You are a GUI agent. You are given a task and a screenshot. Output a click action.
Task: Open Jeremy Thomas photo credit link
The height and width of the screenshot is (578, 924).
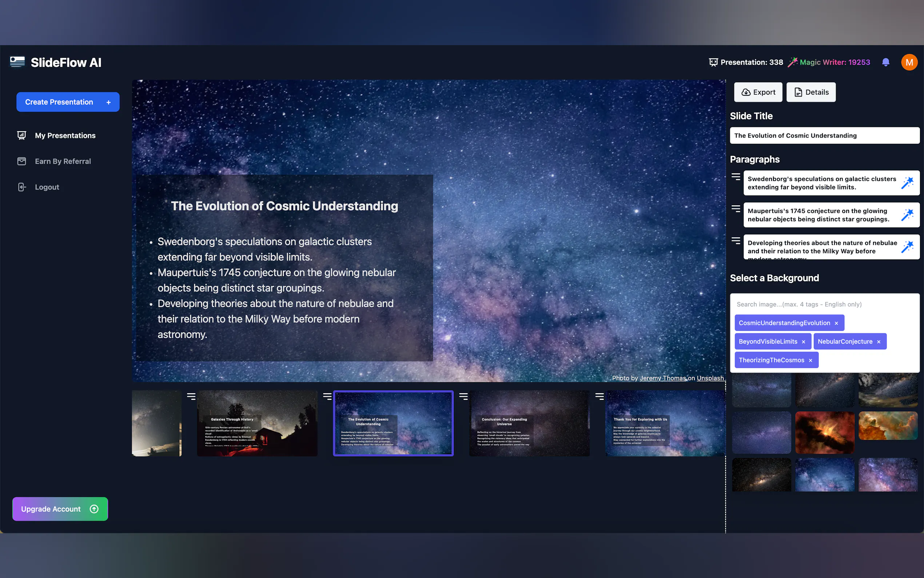(x=662, y=378)
